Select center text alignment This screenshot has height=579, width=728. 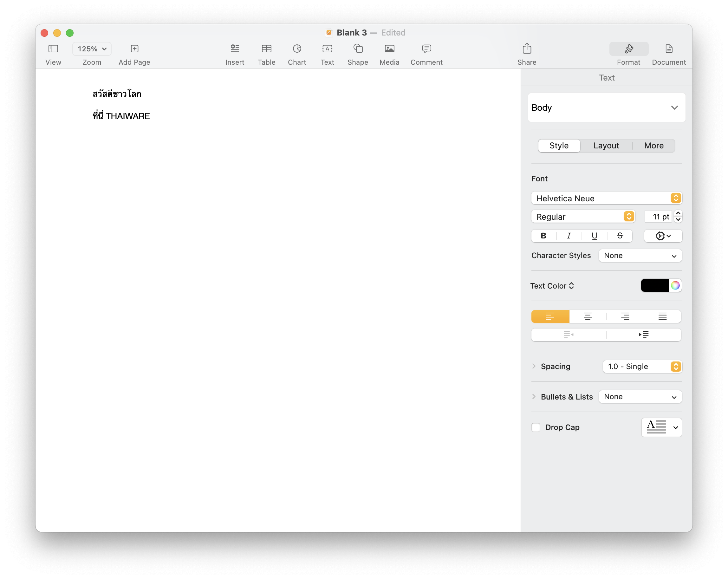pos(588,316)
